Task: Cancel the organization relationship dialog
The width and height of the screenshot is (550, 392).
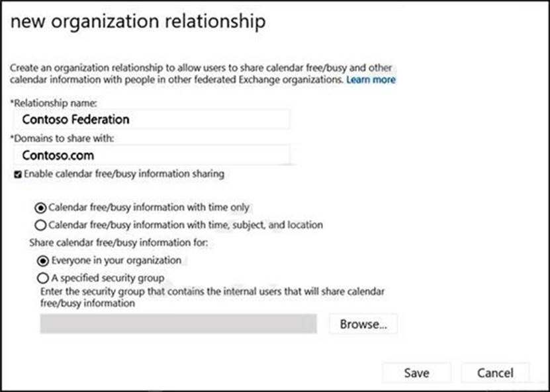Action: pyautogui.click(x=495, y=373)
